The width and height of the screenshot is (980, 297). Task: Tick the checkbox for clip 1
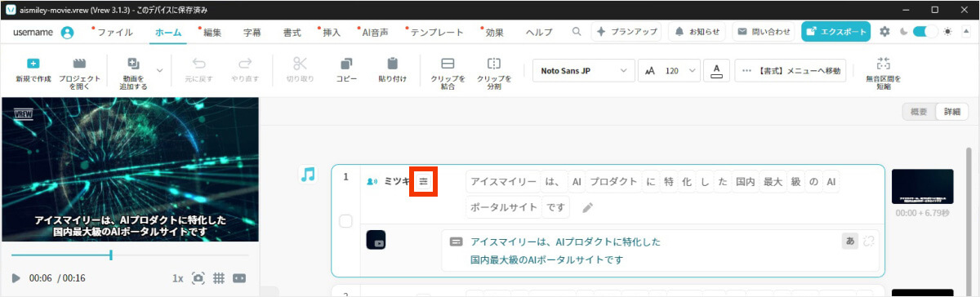(x=345, y=221)
